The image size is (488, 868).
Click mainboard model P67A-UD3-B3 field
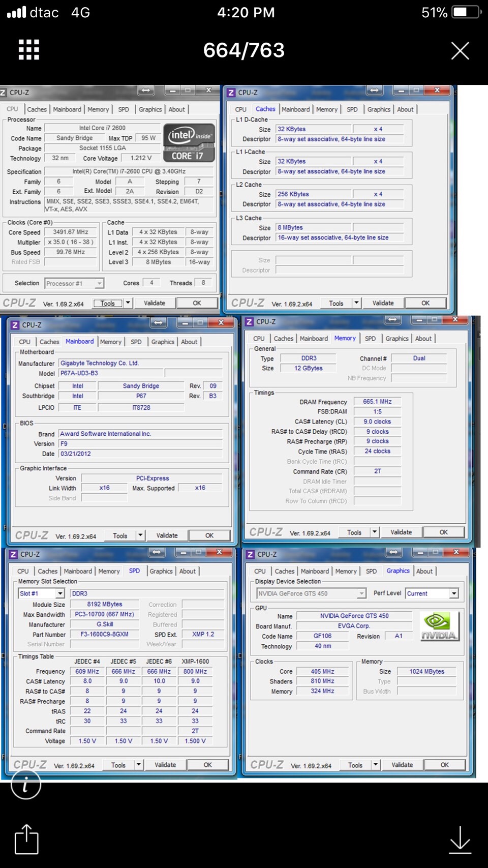point(110,373)
